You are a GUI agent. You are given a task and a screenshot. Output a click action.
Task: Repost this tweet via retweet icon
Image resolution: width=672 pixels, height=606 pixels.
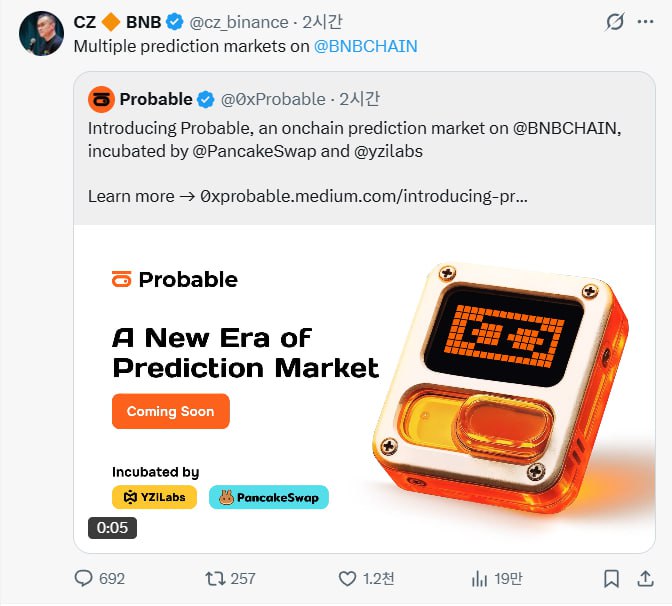pyautogui.click(x=214, y=578)
